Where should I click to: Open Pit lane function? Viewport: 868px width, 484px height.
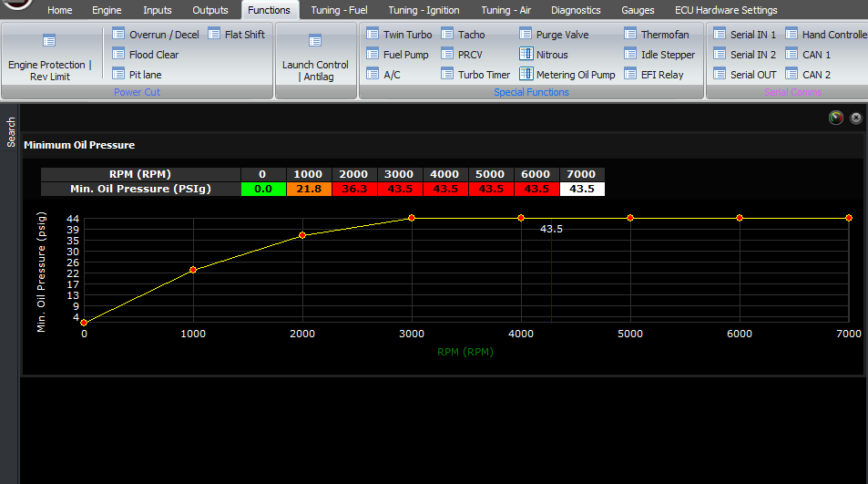137,74
